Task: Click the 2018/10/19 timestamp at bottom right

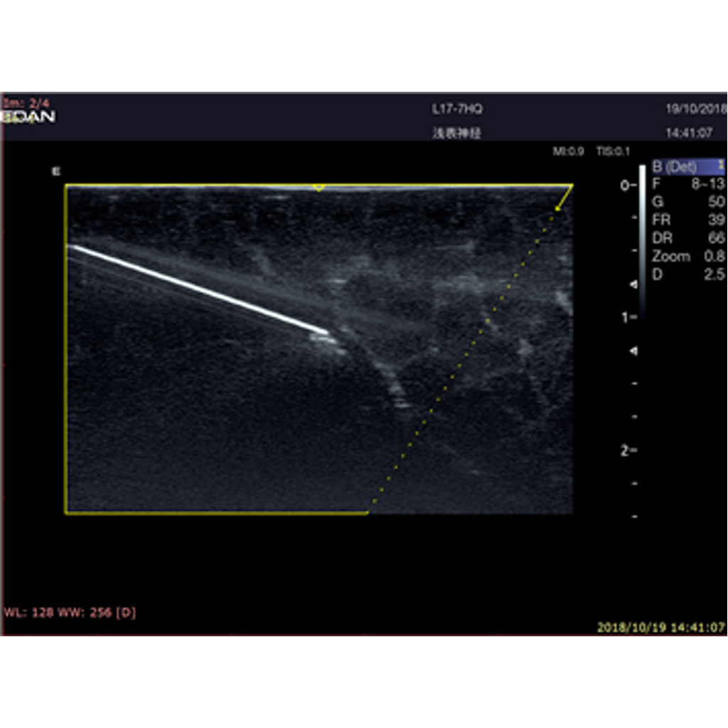Action: [660, 628]
